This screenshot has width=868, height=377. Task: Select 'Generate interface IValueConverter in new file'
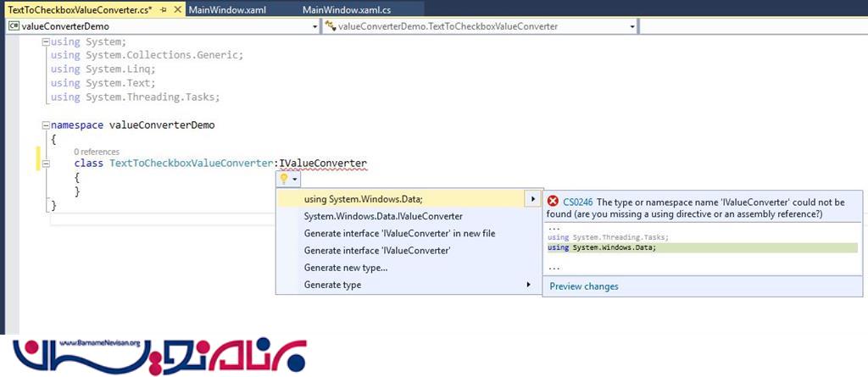(399, 233)
